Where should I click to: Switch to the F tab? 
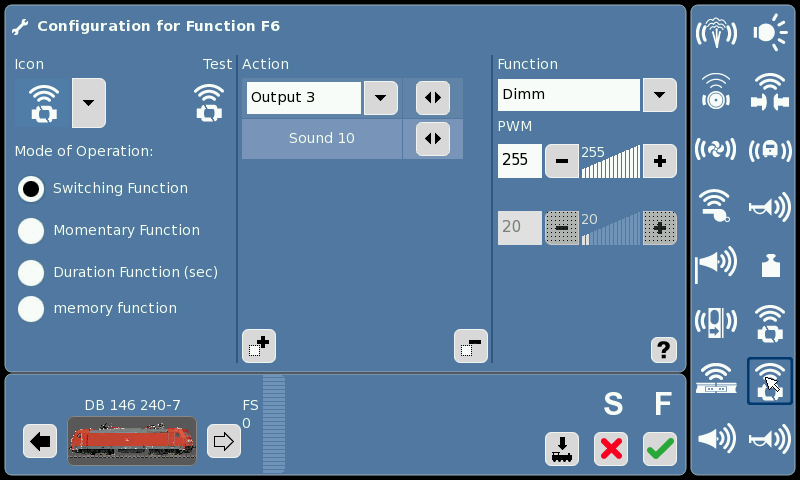663,404
